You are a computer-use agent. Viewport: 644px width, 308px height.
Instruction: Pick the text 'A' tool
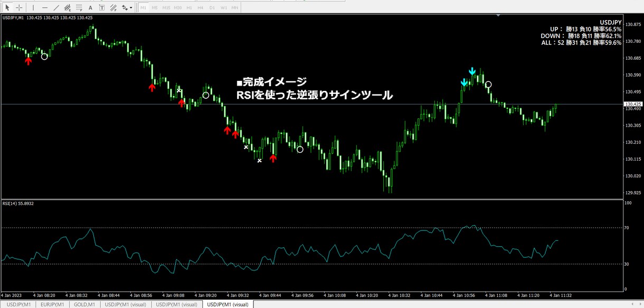pos(91,8)
